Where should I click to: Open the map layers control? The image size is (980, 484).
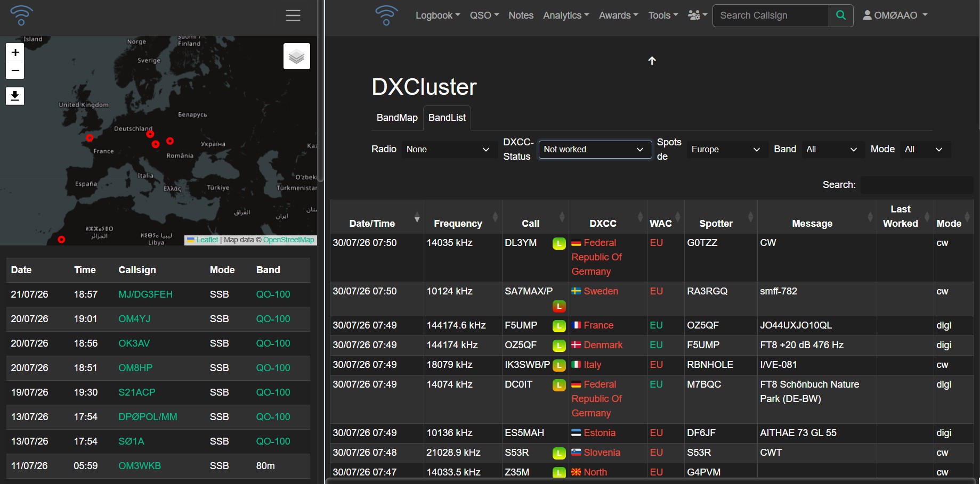(x=297, y=56)
